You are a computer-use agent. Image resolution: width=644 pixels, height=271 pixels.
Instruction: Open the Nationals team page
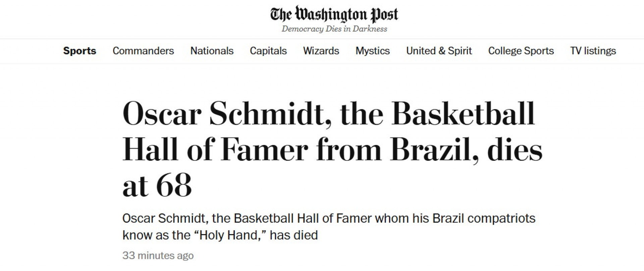212,51
